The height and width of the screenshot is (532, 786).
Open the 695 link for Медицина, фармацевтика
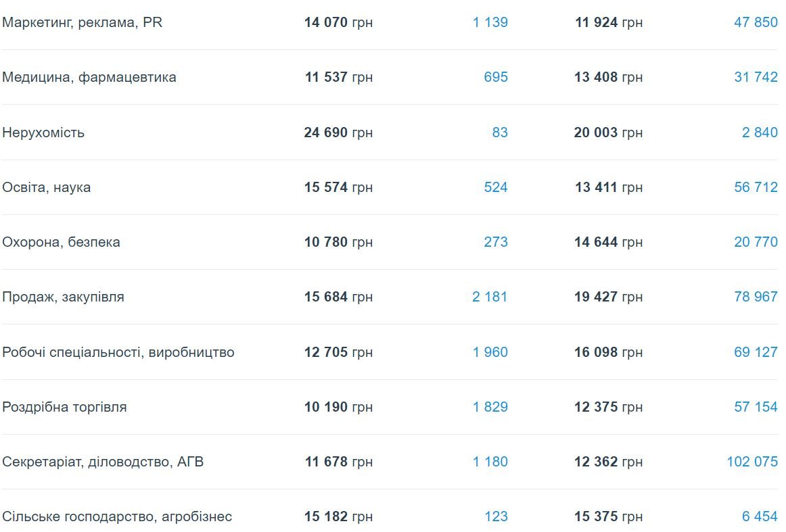[x=495, y=77]
